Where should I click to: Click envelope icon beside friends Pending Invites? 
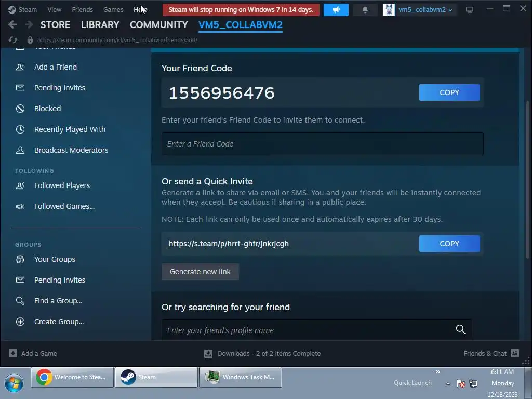(x=20, y=88)
